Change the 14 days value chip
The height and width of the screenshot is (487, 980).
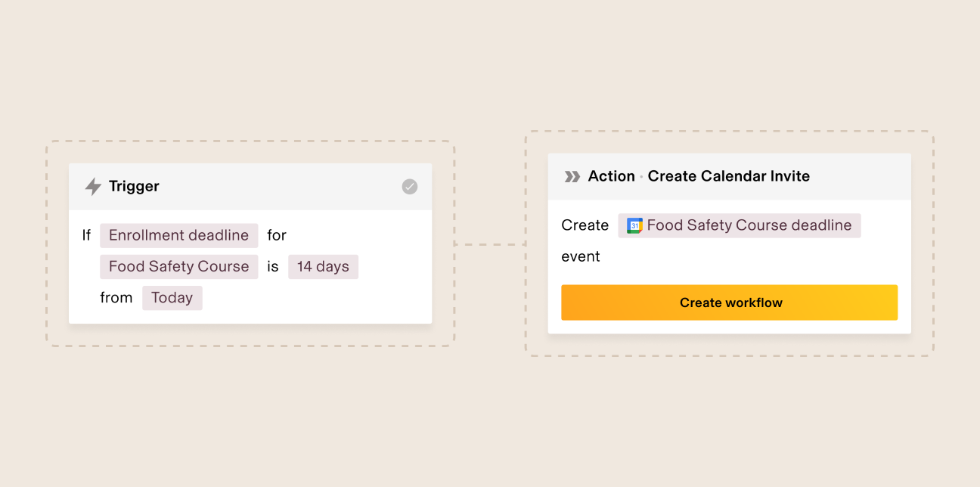point(323,266)
